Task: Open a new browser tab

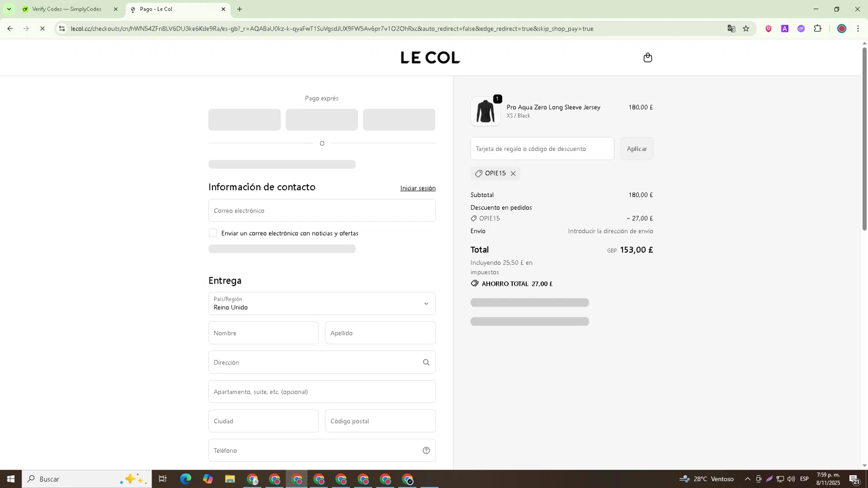Action: pyautogui.click(x=240, y=9)
